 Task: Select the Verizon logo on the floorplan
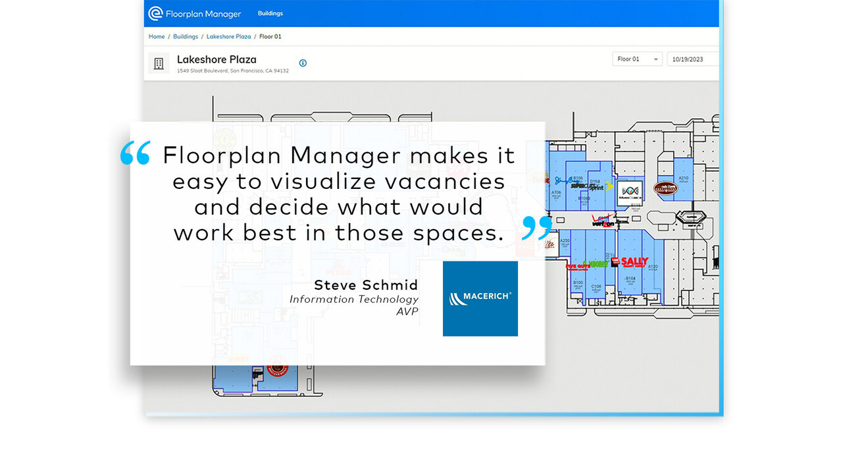coord(603,221)
